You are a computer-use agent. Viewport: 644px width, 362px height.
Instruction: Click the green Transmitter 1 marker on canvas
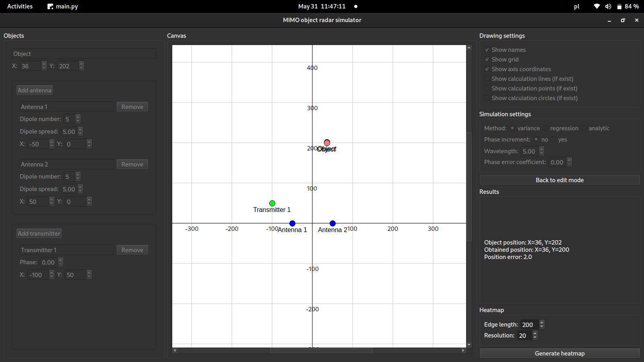272,203
